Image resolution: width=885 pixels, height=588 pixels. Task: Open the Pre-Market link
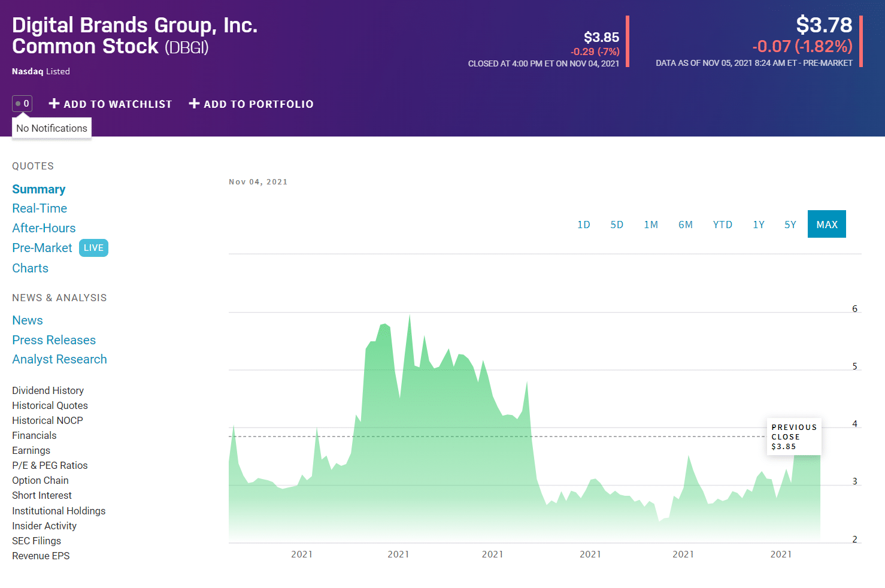pyautogui.click(x=42, y=248)
